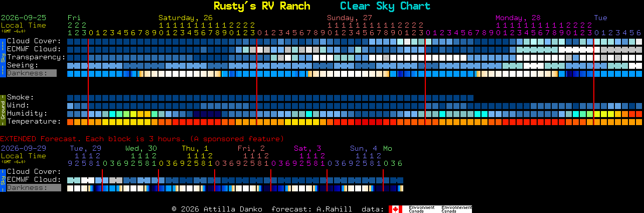Click the green Ground sidebar label
644x213 pixels.
point(3,109)
